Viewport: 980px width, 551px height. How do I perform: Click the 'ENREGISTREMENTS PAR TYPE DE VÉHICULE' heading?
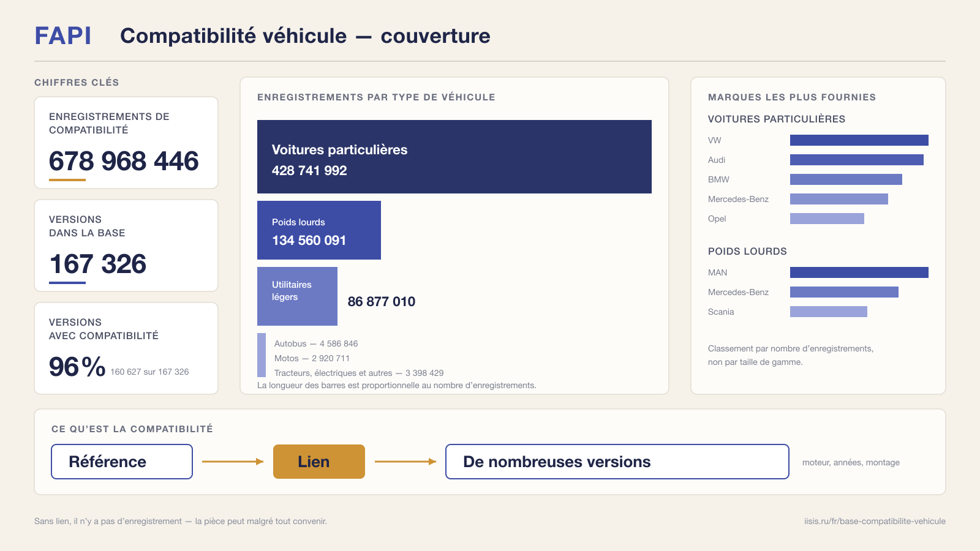tap(376, 97)
